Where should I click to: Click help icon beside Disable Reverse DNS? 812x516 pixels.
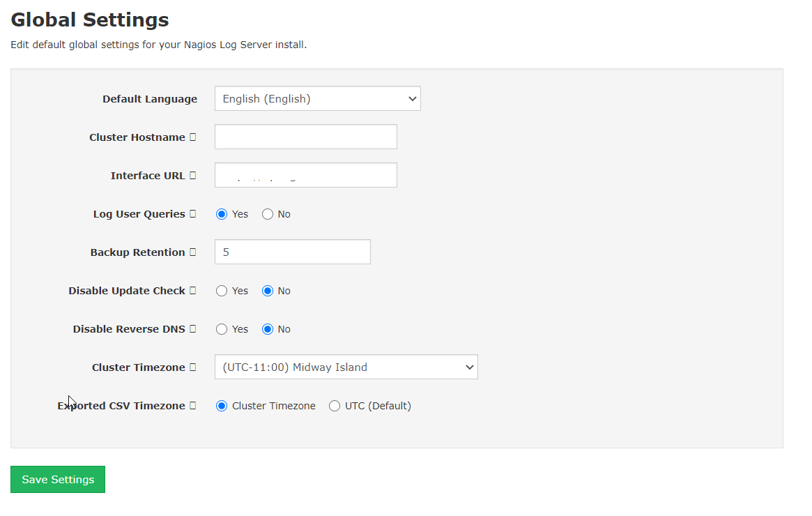193,329
